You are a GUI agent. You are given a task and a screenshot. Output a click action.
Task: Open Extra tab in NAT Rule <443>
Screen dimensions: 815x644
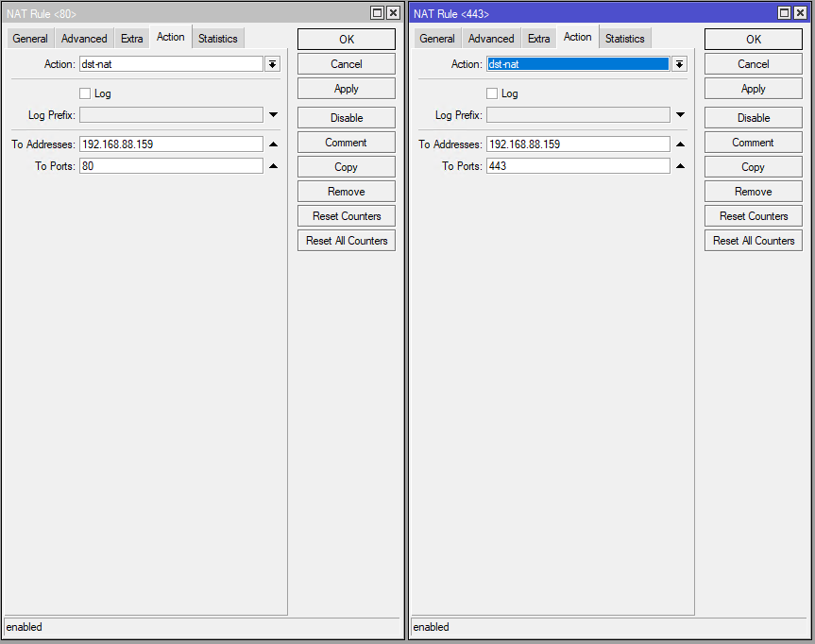tap(539, 39)
